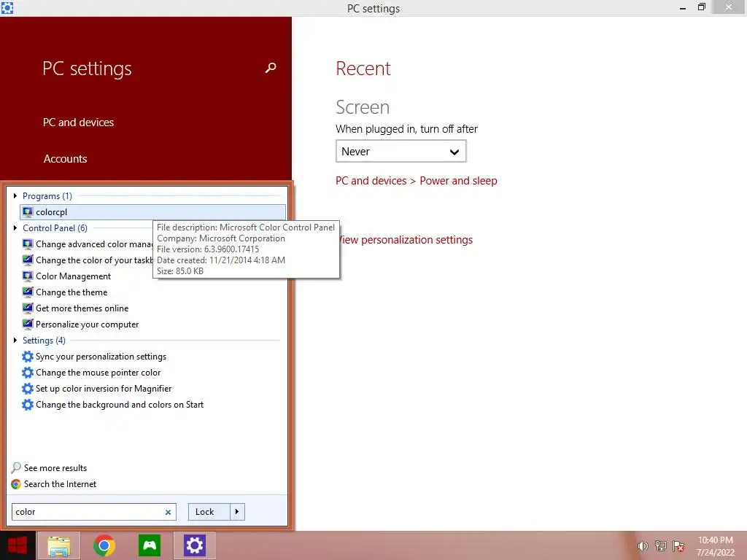Click the Chrome icon beside Search the Internet
The image size is (747, 560).
(16, 484)
